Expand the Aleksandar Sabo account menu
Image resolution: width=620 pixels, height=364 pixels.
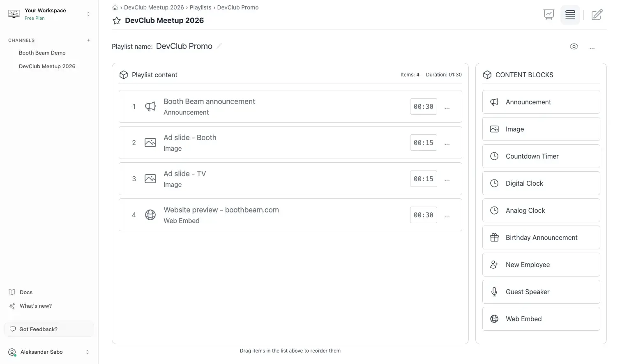point(49,352)
